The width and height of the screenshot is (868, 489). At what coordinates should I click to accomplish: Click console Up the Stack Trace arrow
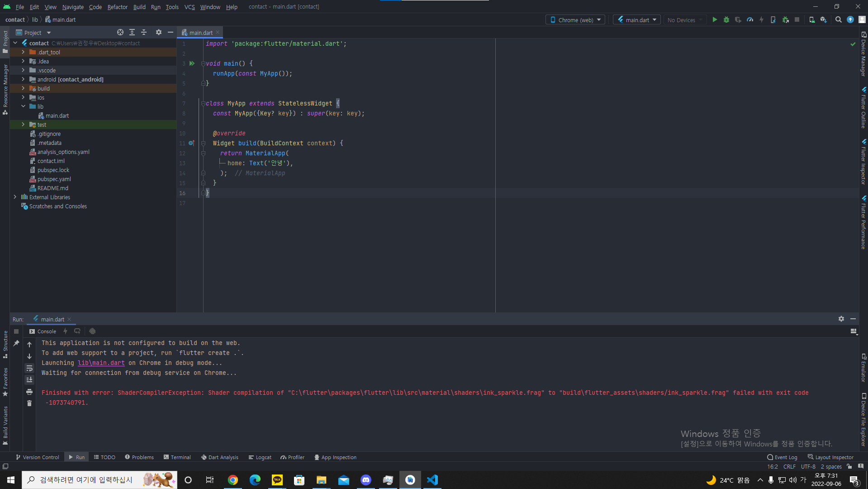click(x=29, y=345)
